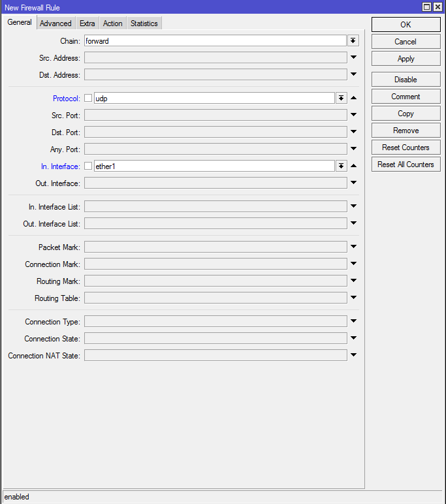Expand the Dst. Port field arrow
This screenshot has height=504, width=446.
pyautogui.click(x=353, y=131)
